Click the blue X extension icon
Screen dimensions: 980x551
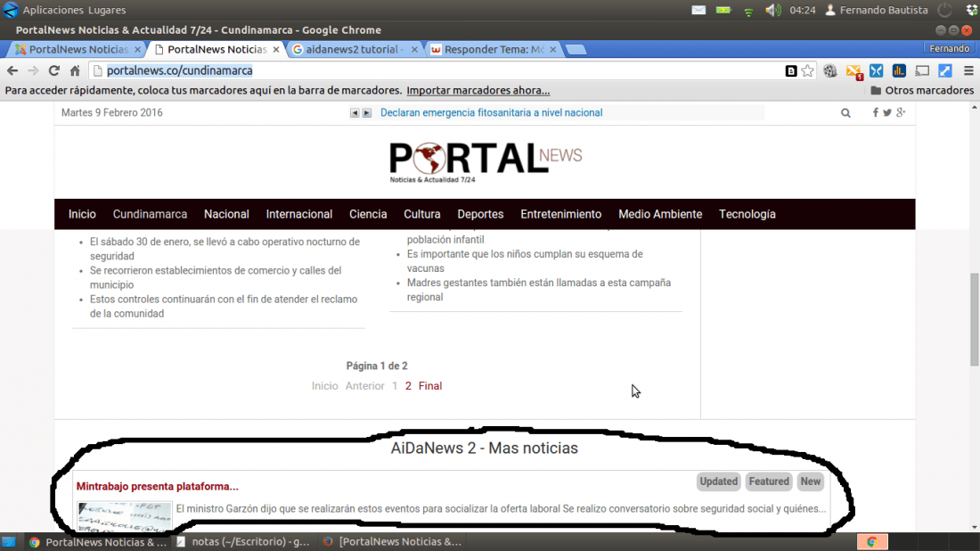click(x=877, y=70)
